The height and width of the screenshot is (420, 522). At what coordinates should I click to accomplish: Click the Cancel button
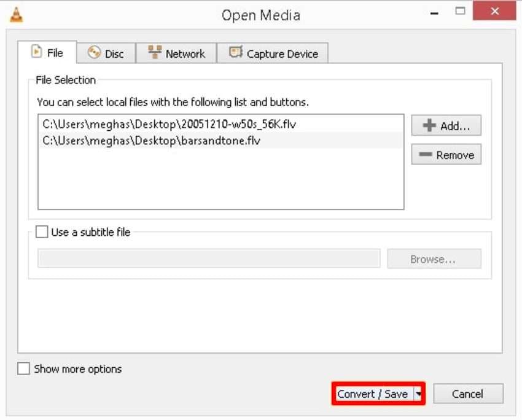[x=468, y=394]
